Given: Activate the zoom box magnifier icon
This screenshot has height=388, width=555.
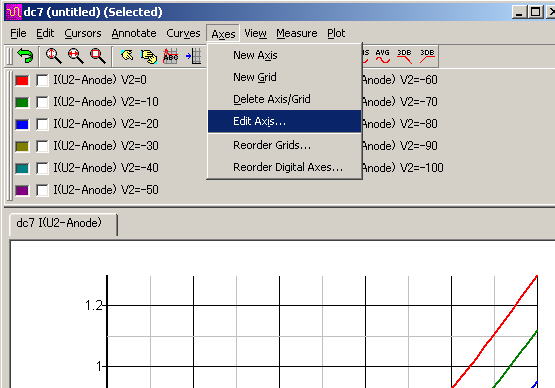Looking at the screenshot, I should pyautogui.click(x=97, y=56).
